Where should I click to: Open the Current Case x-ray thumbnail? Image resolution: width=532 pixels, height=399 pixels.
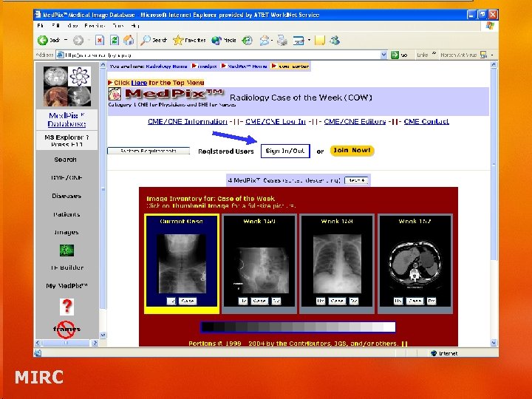[182, 263]
